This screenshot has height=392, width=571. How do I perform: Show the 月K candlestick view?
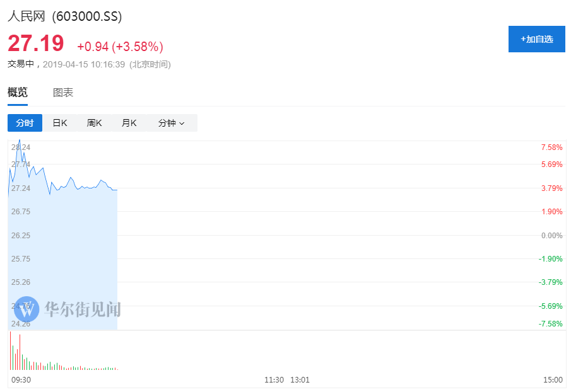pos(129,123)
